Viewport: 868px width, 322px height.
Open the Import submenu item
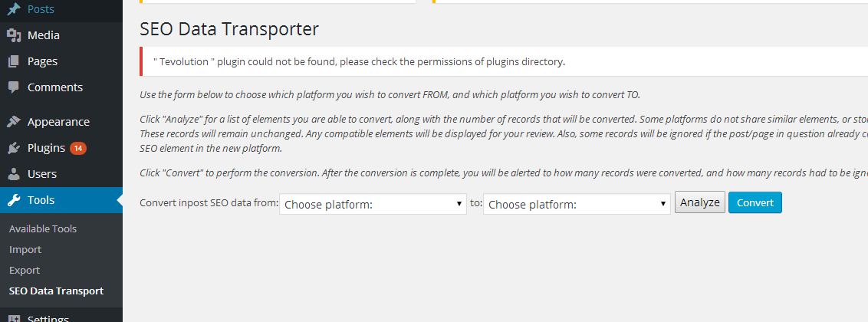tap(25, 249)
